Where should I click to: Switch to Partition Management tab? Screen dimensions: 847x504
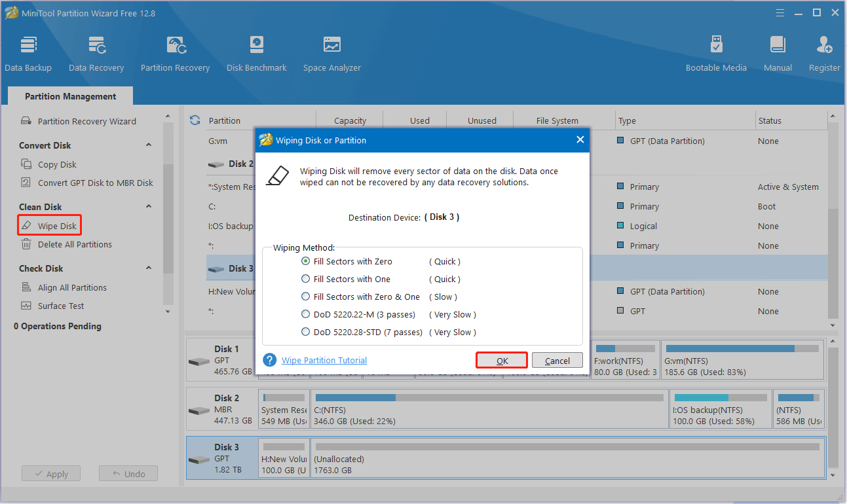click(71, 96)
